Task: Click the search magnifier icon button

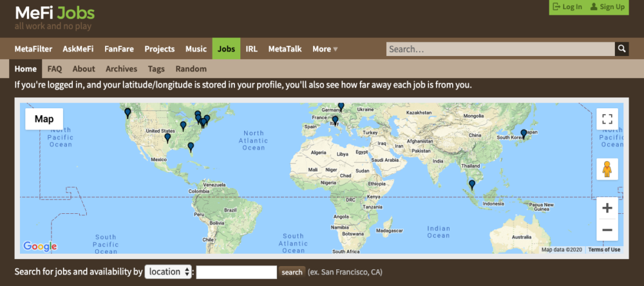Action: 622,49
